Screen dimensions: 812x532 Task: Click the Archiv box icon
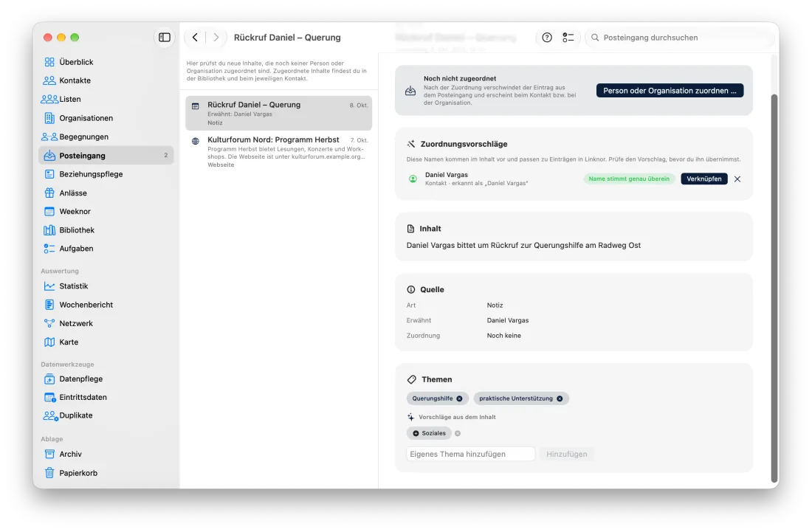pos(49,454)
